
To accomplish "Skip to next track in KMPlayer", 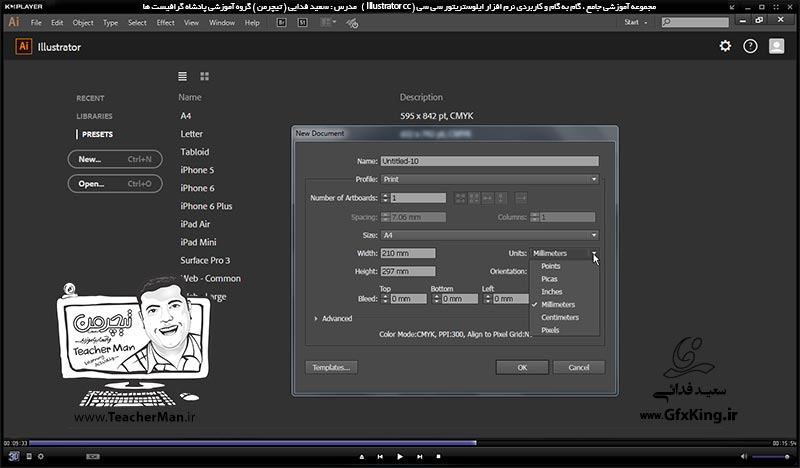I will [419, 457].
